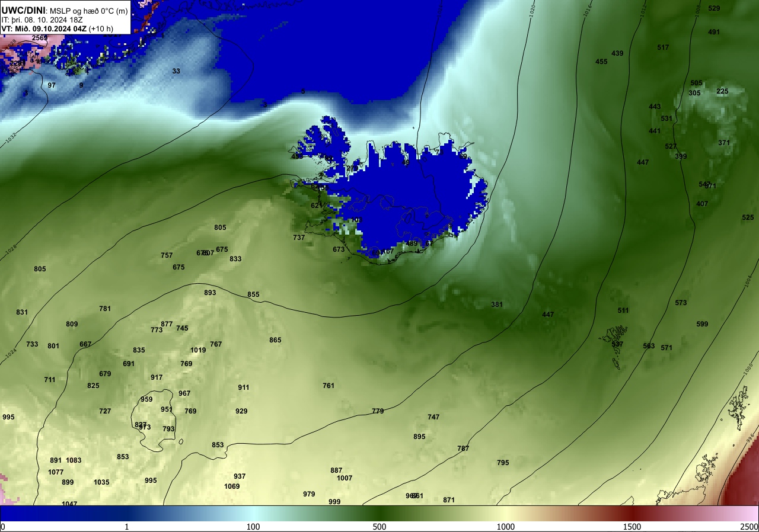Click the height value 855
This screenshot has height=532, width=759.
pos(253,294)
